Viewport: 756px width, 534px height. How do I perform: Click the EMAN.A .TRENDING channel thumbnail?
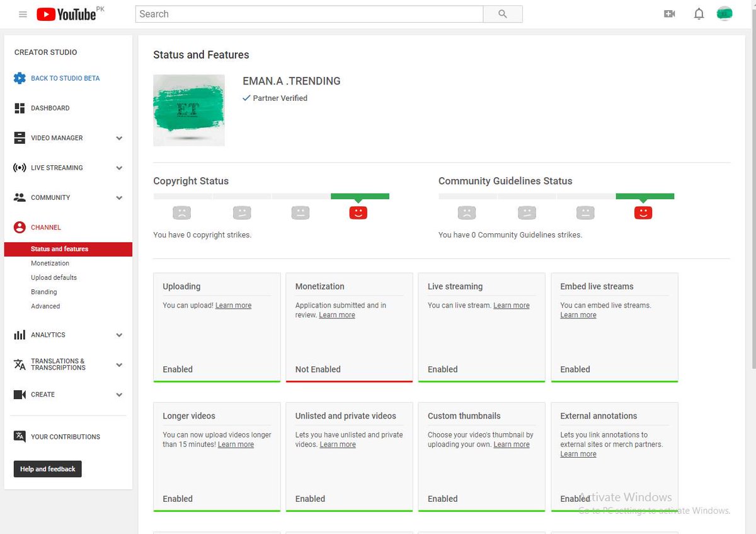[189, 110]
